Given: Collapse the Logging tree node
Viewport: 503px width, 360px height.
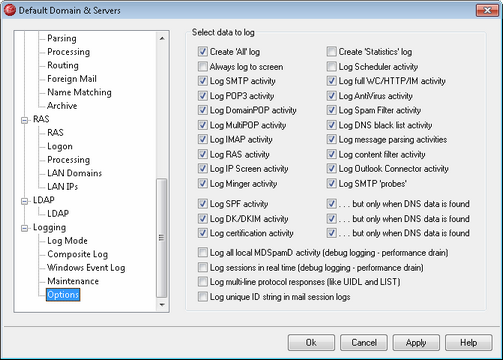Looking at the screenshot, I should [24, 228].
